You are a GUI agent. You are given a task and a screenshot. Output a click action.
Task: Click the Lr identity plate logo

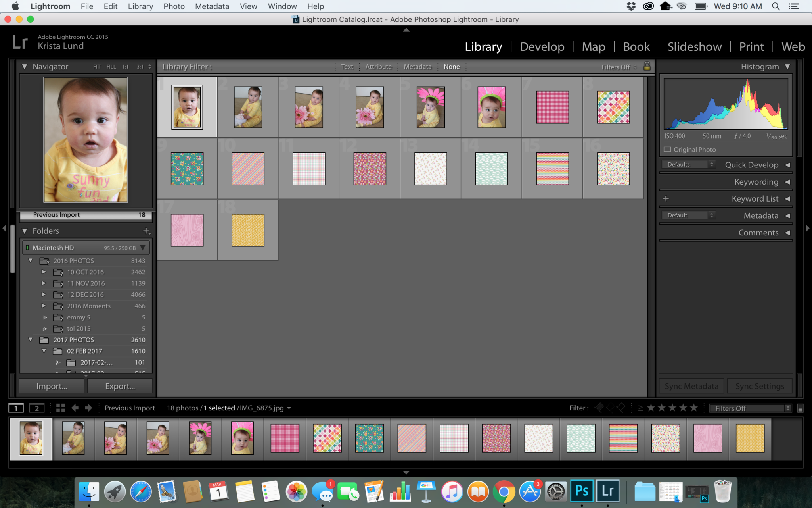pyautogui.click(x=20, y=42)
